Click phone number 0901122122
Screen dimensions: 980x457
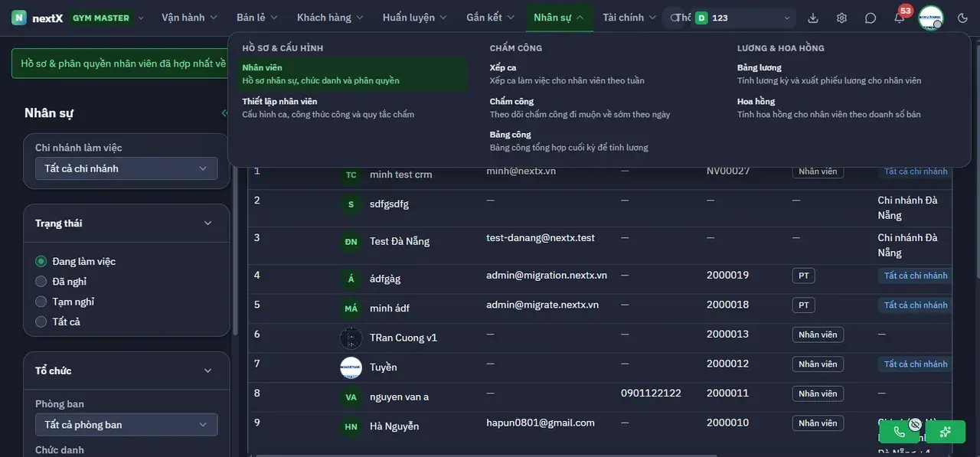click(x=651, y=393)
